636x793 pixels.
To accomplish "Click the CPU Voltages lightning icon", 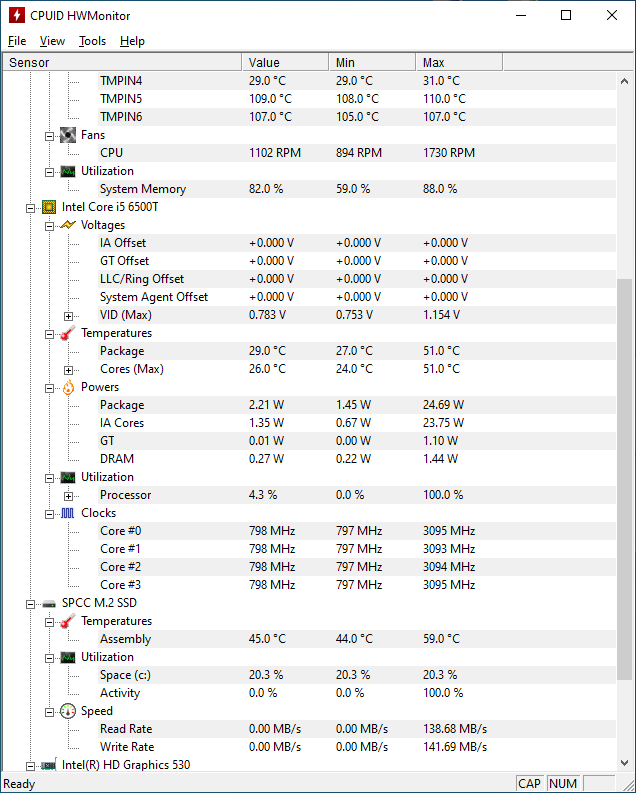I will tap(68, 225).
